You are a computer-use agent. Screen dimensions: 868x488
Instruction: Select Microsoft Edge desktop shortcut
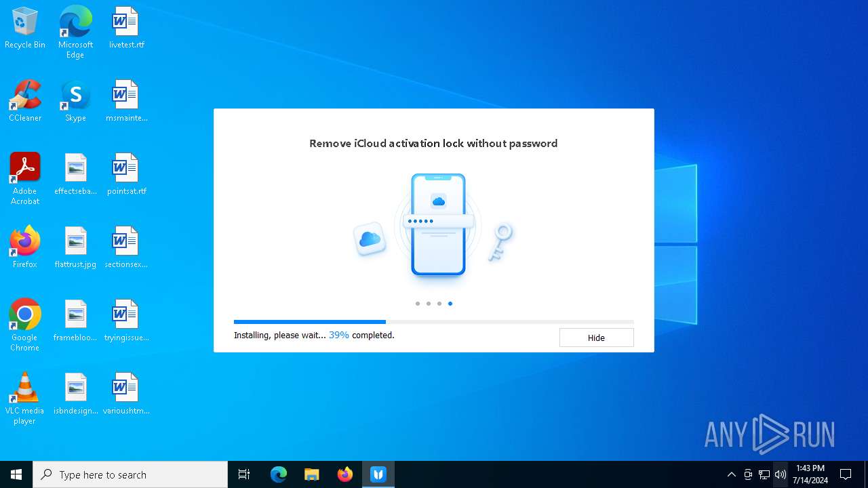(75, 33)
